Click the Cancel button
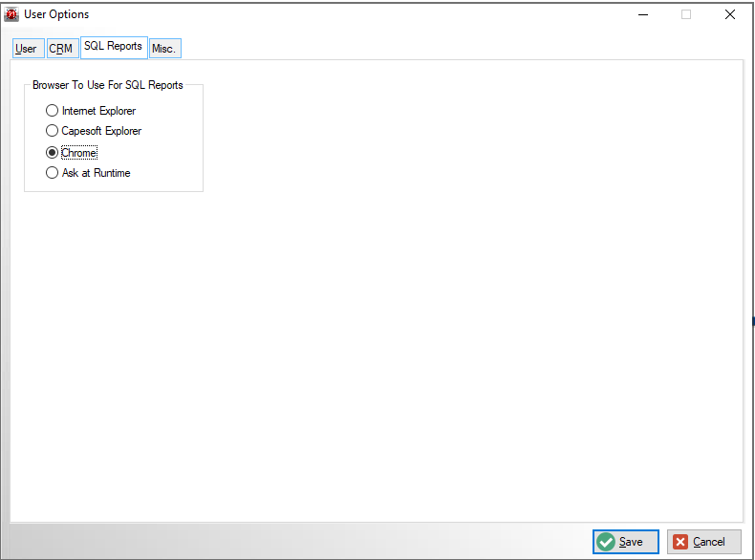This screenshot has height=560, width=755. (x=704, y=542)
